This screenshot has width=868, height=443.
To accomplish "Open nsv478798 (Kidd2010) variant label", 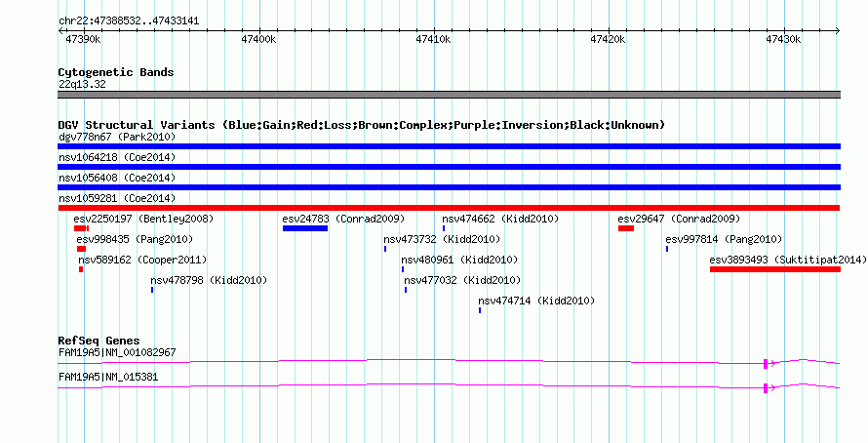I will (209, 280).
